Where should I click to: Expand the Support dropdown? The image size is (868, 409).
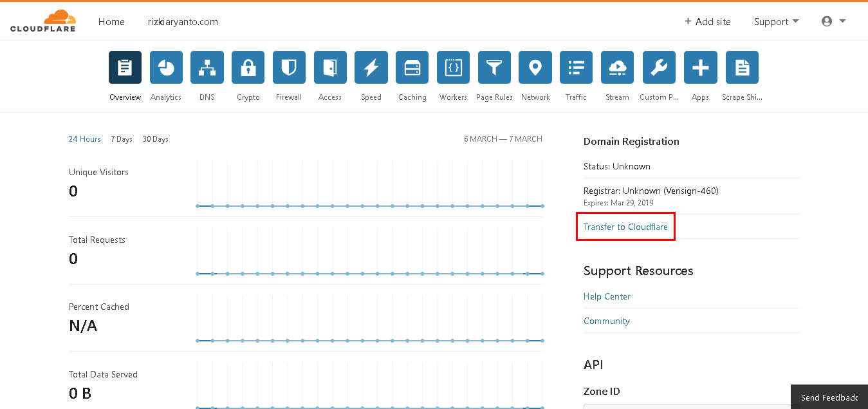click(776, 21)
